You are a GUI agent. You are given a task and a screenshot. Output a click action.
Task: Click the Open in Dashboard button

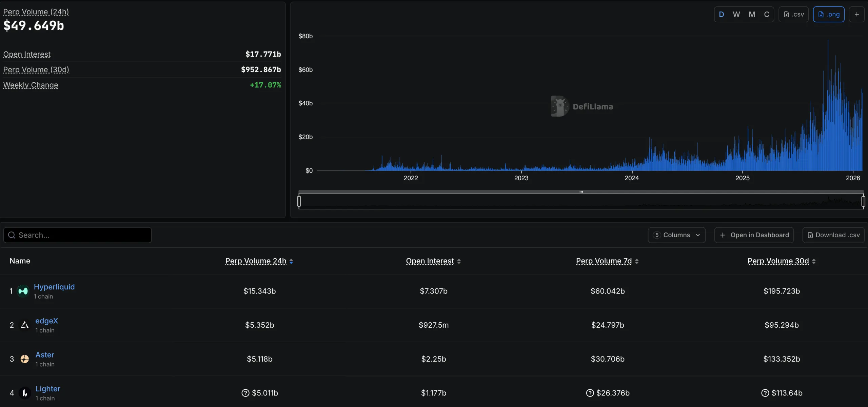tap(754, 235)
